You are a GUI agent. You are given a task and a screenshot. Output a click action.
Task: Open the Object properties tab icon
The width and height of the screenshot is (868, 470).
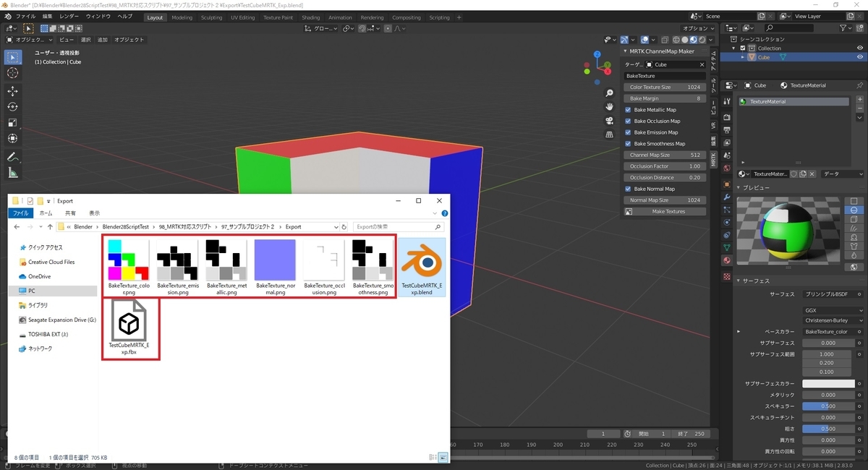point(727,184)
